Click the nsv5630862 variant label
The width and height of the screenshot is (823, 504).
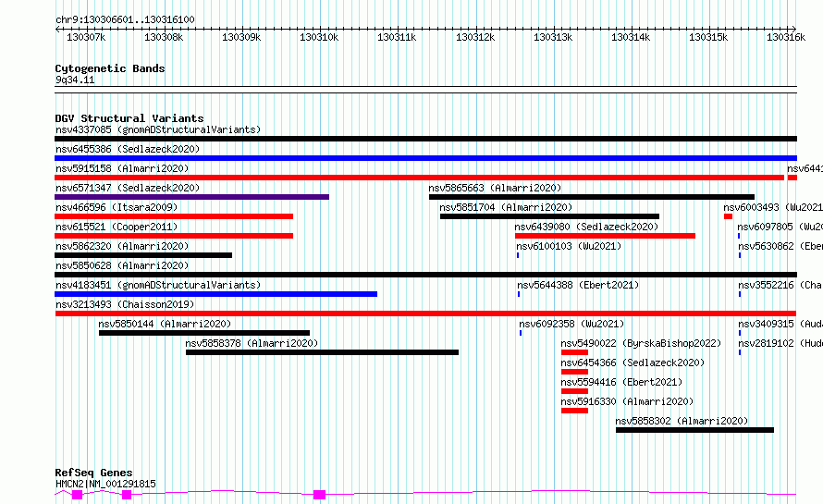(780, 246)
